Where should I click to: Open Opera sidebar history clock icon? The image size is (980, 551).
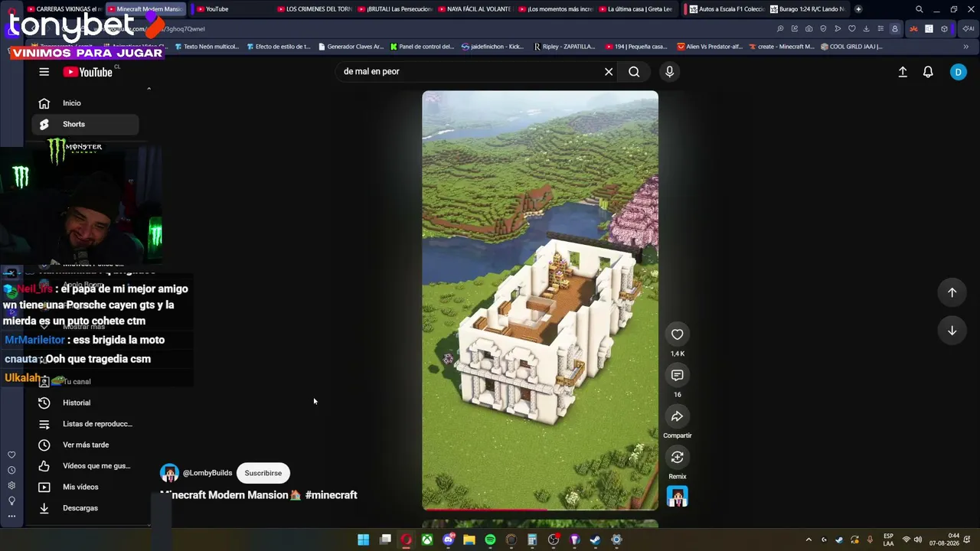point(11,470)
